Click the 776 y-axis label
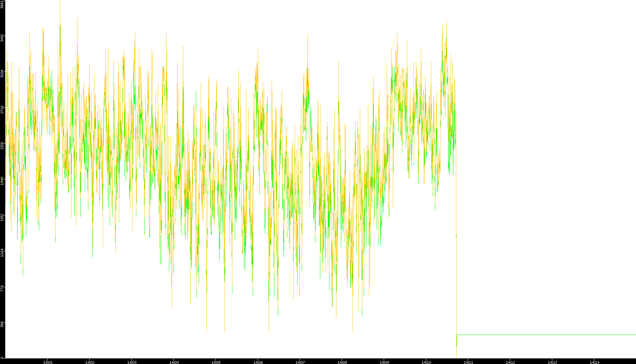636x364 pixels. (2, 288)
